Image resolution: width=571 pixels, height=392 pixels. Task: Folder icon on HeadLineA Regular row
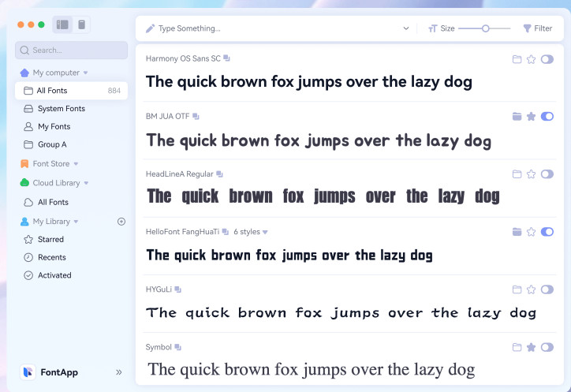tap(517, 174)
